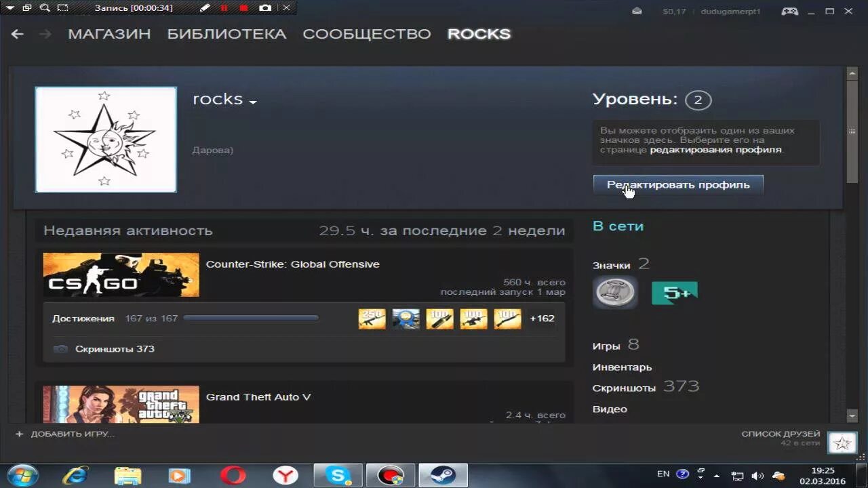Open the Windows Start menu

click(x=22, y=475)
